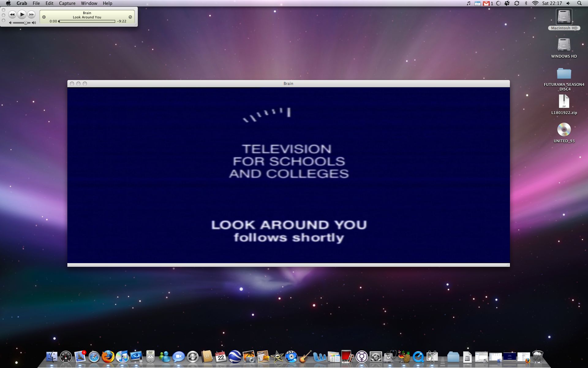The height and width of the screenshot is (368, 588).
Task: Open Photo Booth from the Dock
Action: click(348, 357)
